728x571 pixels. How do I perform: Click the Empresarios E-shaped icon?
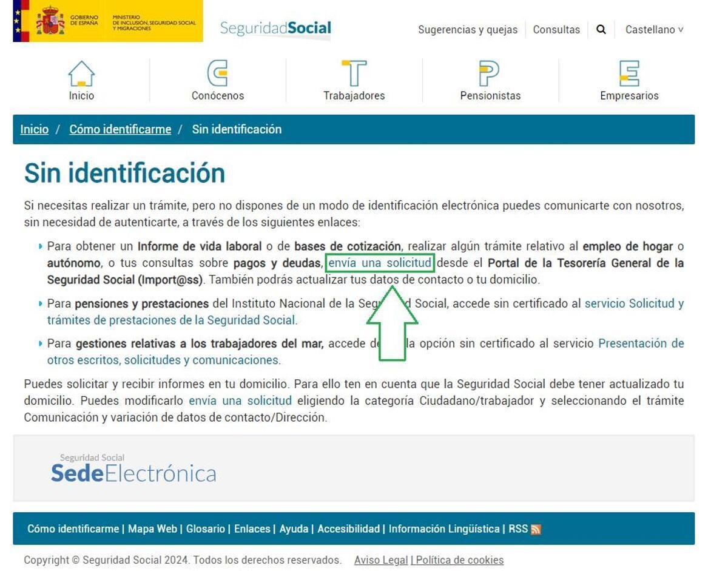(x=629, y=73)
